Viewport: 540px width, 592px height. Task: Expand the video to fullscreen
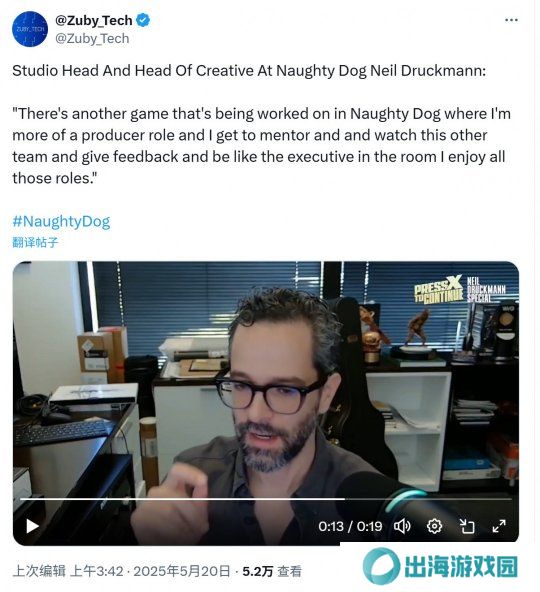coord(499,526)
